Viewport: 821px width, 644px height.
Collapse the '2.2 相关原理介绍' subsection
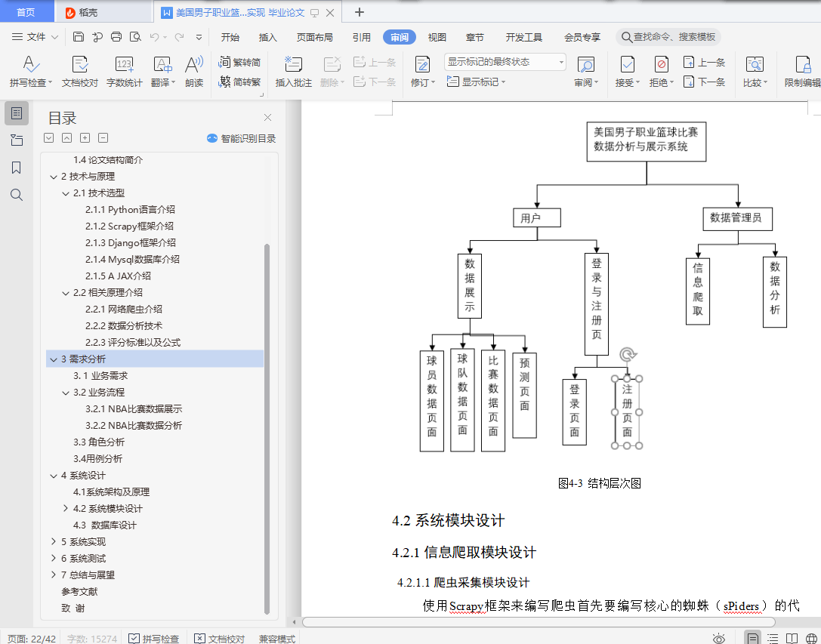66,293
